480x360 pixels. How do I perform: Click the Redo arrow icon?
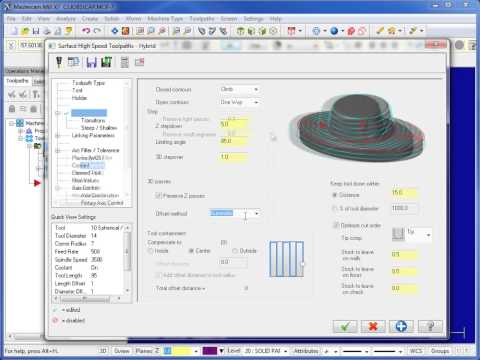point(97,31)
